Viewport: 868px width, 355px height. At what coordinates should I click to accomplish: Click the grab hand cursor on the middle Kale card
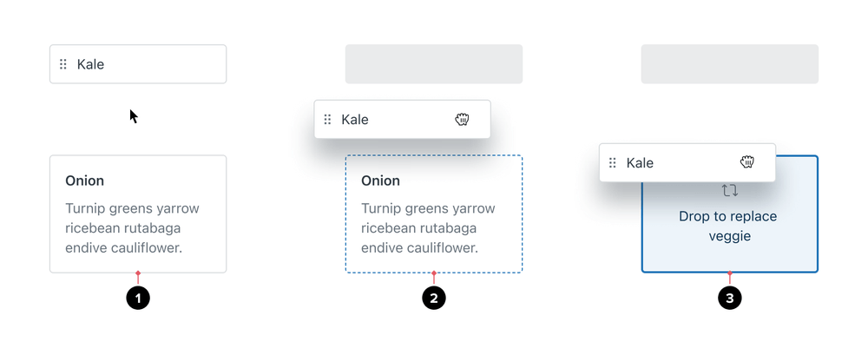pos(463,119)
